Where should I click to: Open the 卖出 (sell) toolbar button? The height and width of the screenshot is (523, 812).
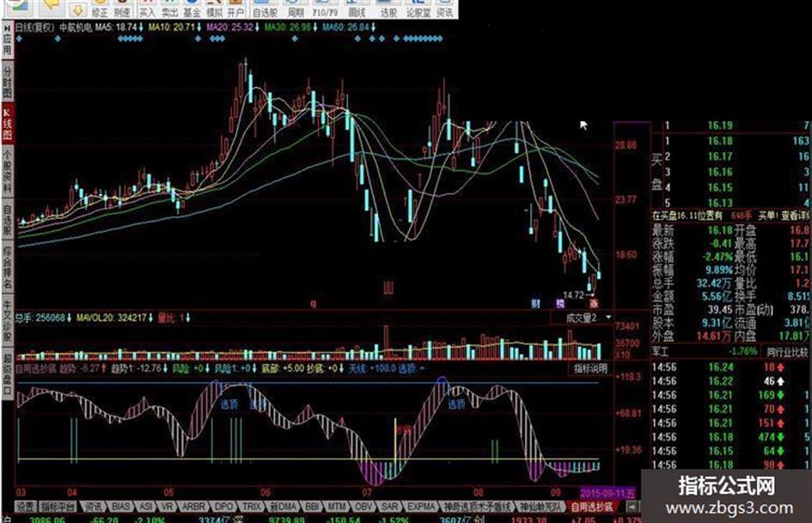[x=169, y=9]
